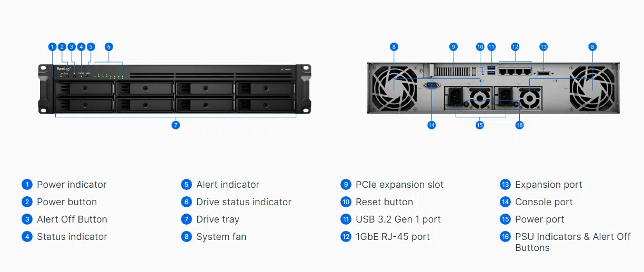
Task: Select the Drive status indicator legend text
Action: 244,202
